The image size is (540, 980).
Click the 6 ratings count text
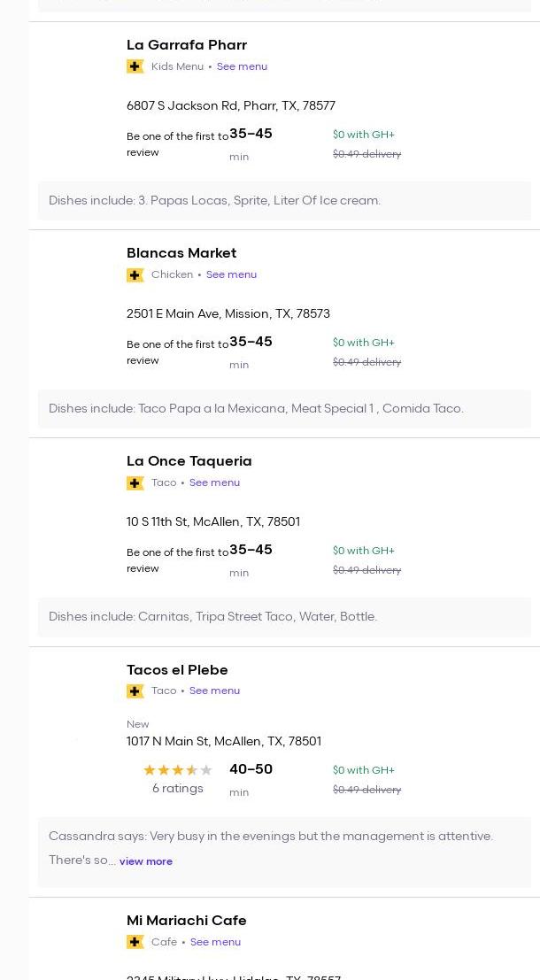[x=177, y=789]
